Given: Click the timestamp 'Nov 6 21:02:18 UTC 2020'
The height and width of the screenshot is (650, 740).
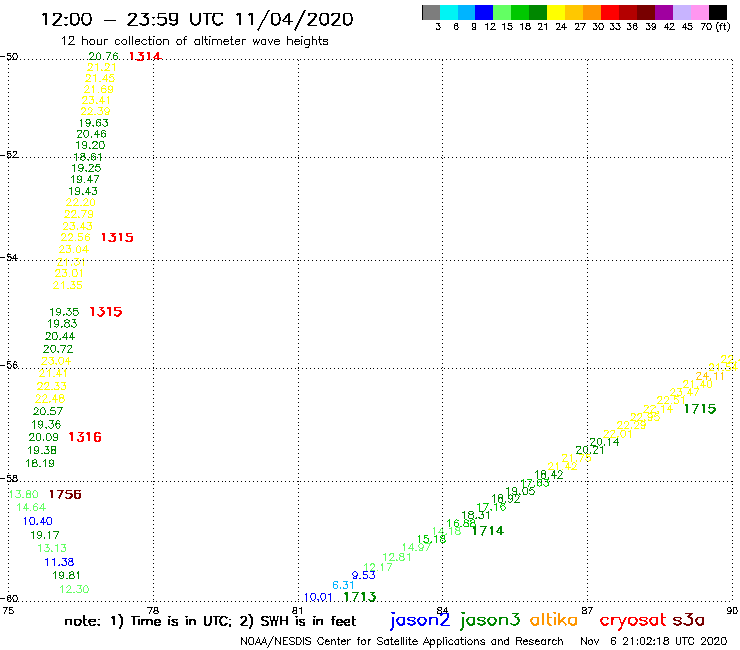Looking at the screenshot, I should coord(654,641).
